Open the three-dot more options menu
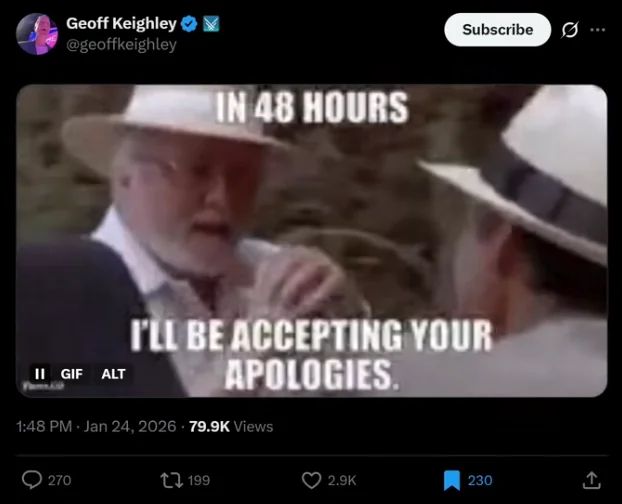Viewport: 622px width, 504px height. (x=598, y=30)
